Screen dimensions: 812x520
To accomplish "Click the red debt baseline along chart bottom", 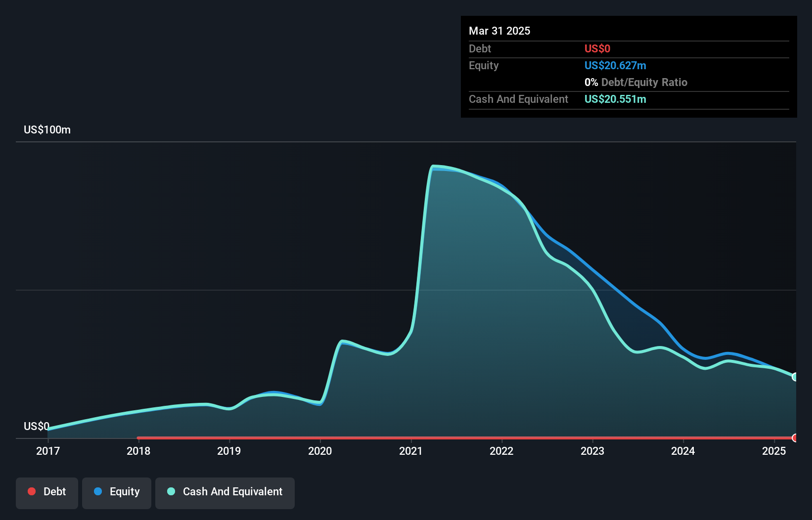I will tap(445, 437).
